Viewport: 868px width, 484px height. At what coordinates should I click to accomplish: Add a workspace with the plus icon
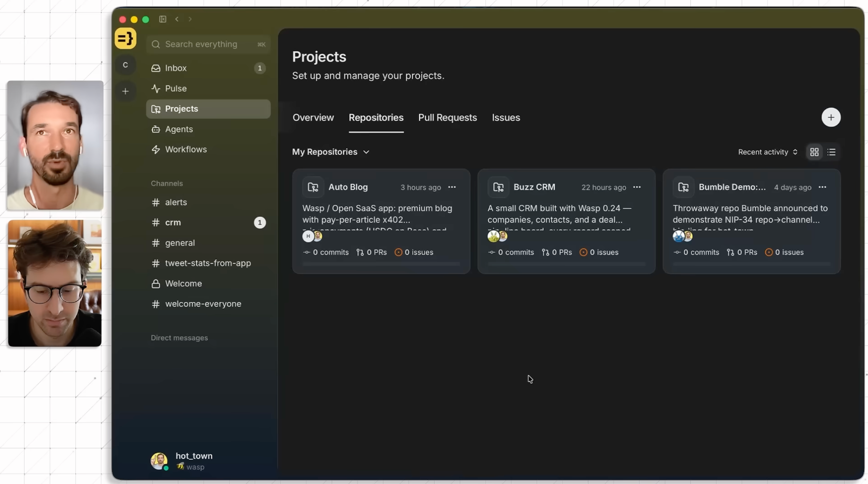coord(125,91)
